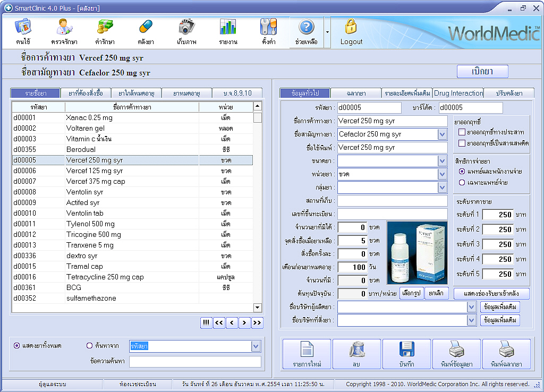
Task: Open the รายงาน reports chart icon
Action: coord(228,31)
